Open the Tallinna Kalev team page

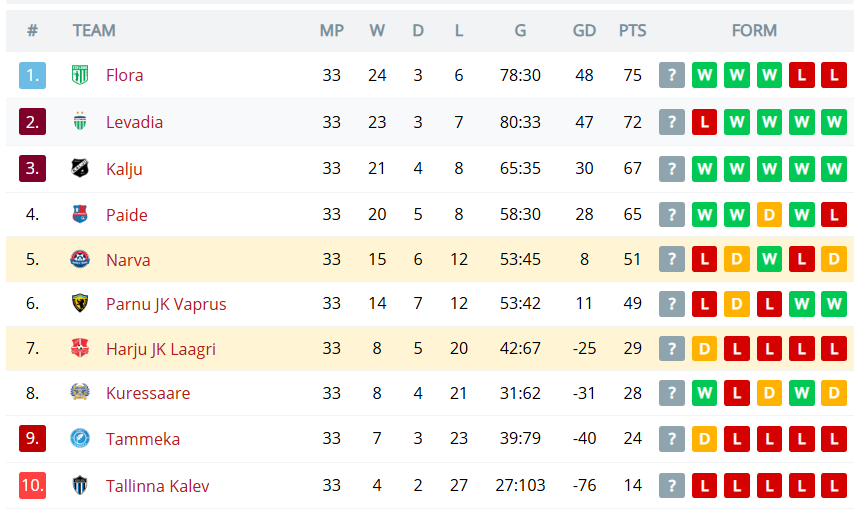tap(158, 486)
